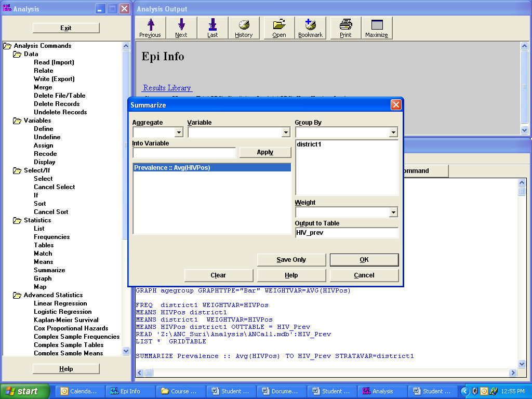
Task: Collapse the Statistics folder
Action: pos(17,220)
